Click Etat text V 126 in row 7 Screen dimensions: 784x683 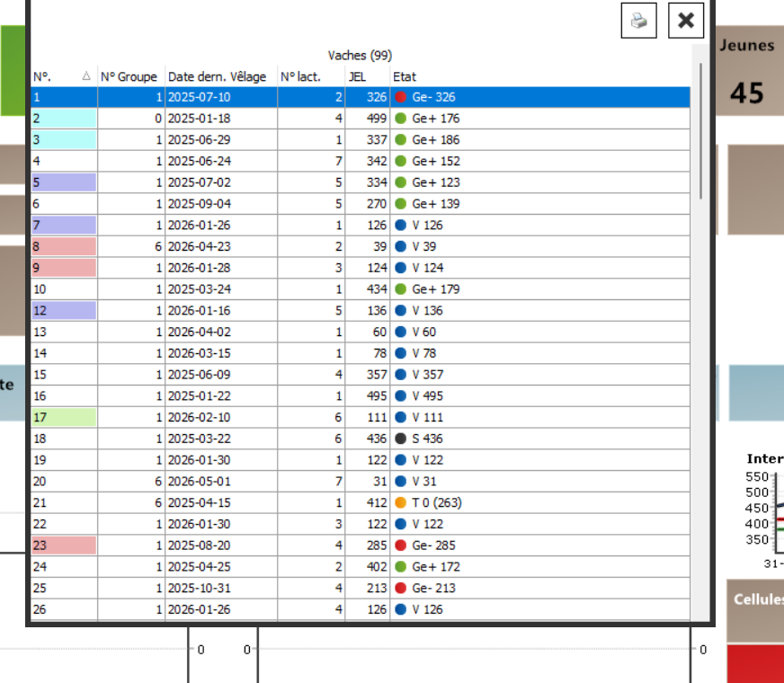pos(427,226)
